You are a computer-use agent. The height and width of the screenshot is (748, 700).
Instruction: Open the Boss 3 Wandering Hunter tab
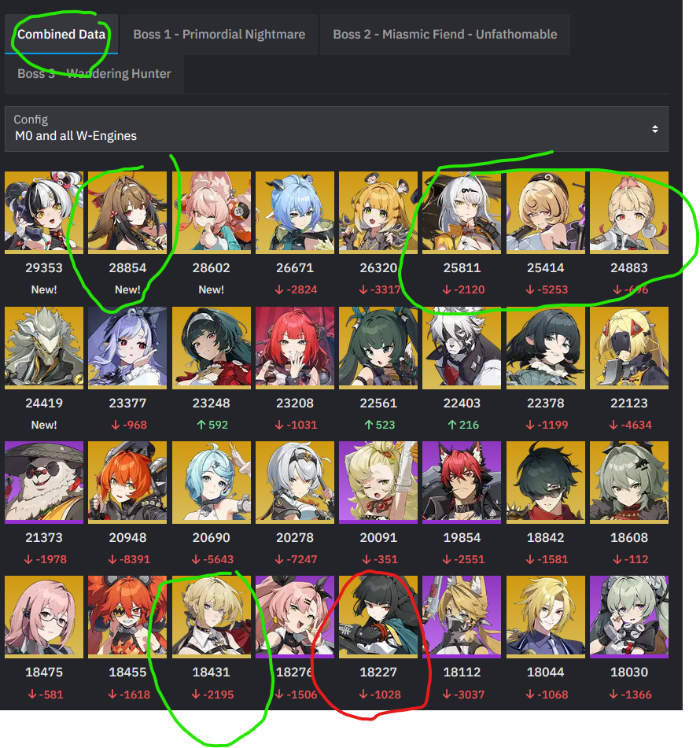94,73
